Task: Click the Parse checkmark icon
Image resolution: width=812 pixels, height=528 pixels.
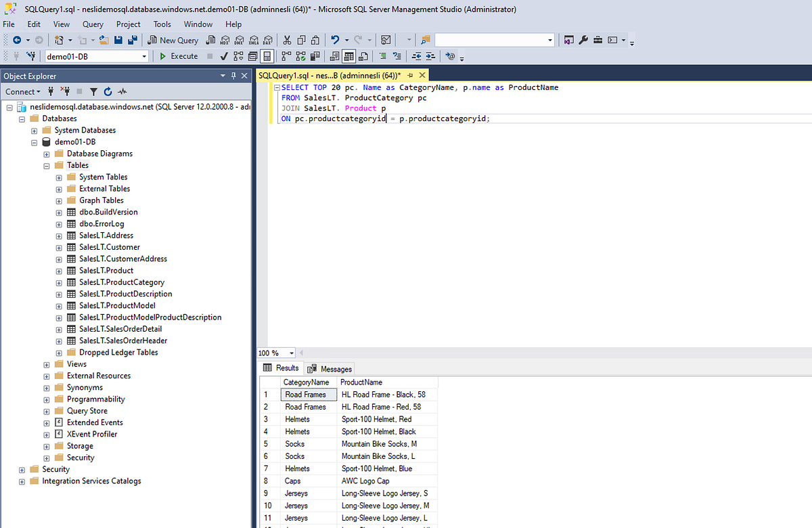Action: (223, 56)
